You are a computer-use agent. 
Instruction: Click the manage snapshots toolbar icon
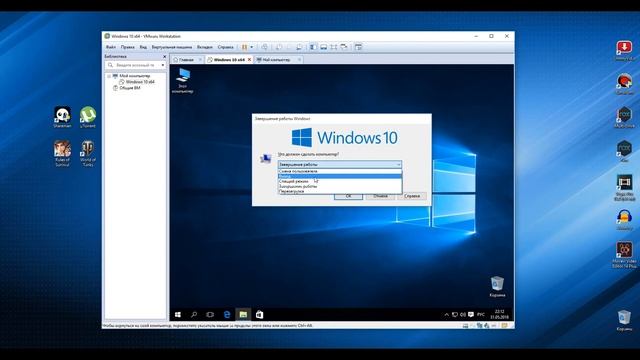tap(299, 47)
